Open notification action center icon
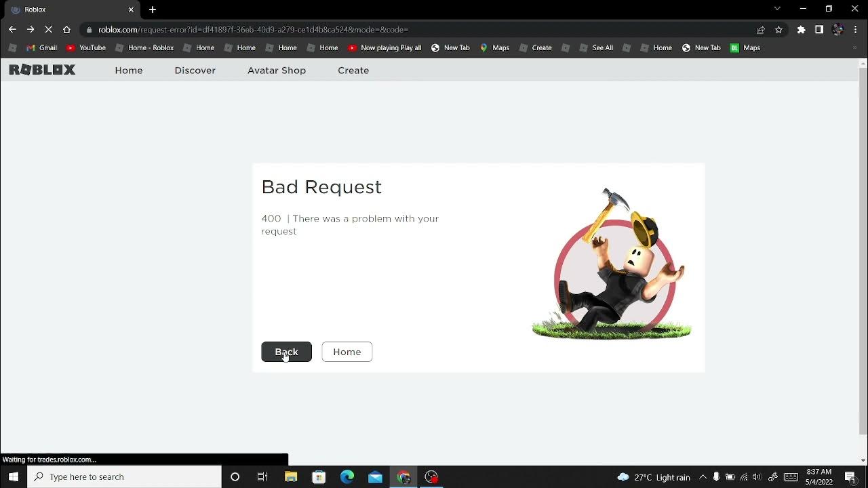Screen dimensions: 868x488 click(x=851, y=477)
